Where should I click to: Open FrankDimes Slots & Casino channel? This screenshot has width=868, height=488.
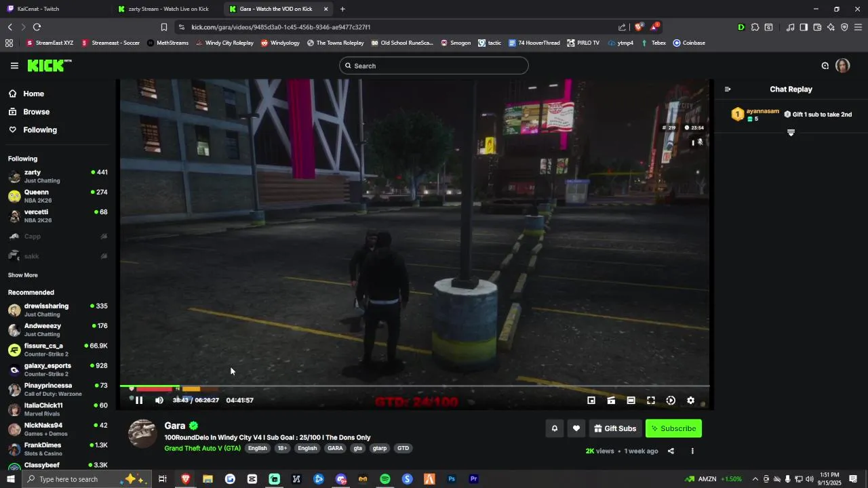pyautogui.click(x=58, y=449)
